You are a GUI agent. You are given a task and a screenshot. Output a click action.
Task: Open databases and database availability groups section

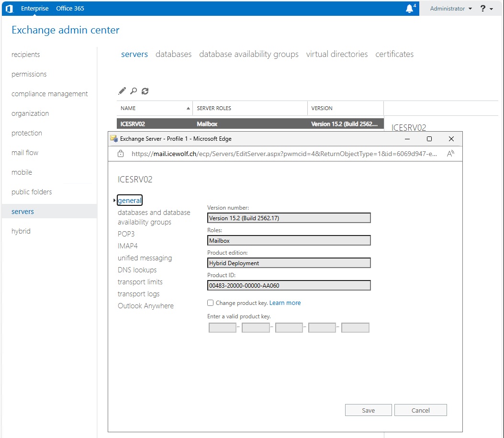(154, 217)
